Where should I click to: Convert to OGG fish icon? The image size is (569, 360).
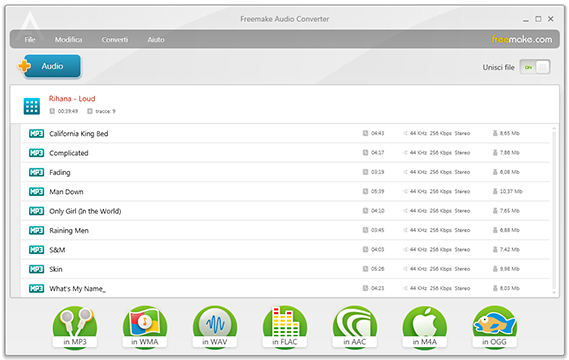[495, 327]
